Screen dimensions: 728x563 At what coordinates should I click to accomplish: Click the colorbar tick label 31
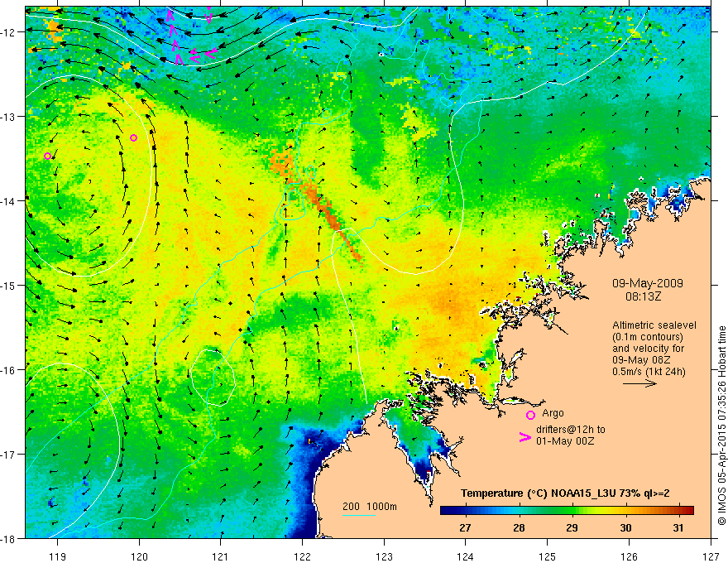678,527
